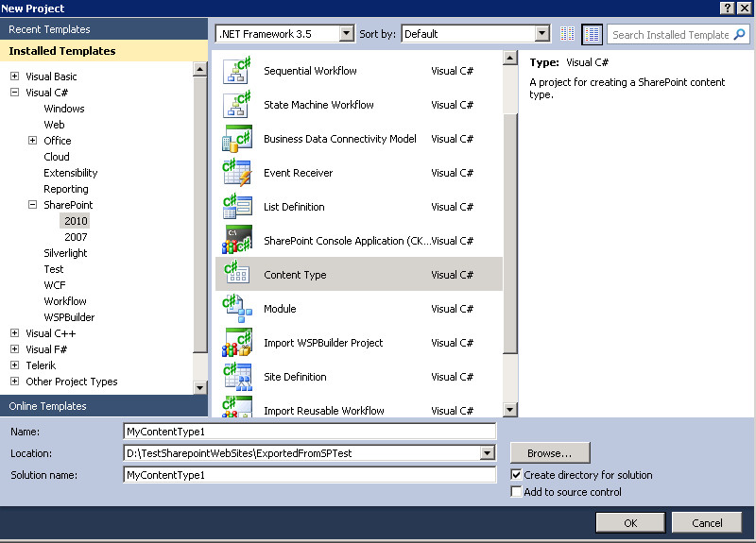The height and width of the screenshot is (543, 756).
Task: Pick the Import Reusable Workflow icon
Action: pyautogui.click(x=237, y=407)
